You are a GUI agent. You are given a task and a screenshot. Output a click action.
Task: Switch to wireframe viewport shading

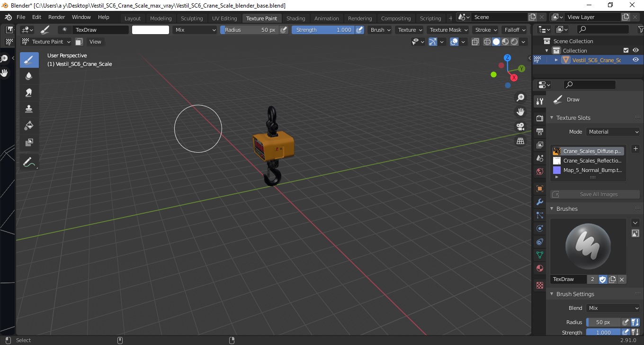(487, 42)
